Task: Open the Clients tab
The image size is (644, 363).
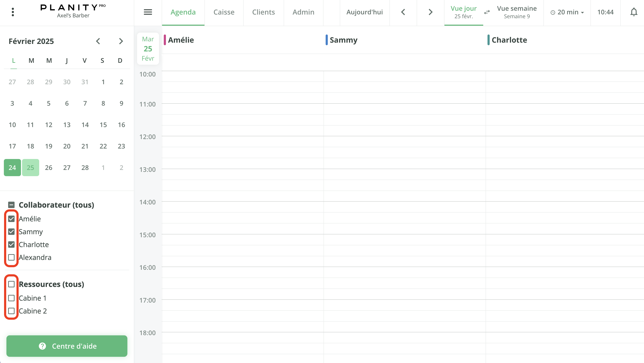Action: coord(263,12)
